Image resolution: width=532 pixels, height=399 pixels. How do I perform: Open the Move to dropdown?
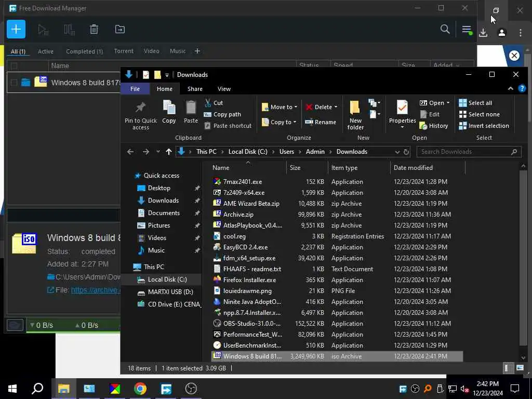coord(280,107)
